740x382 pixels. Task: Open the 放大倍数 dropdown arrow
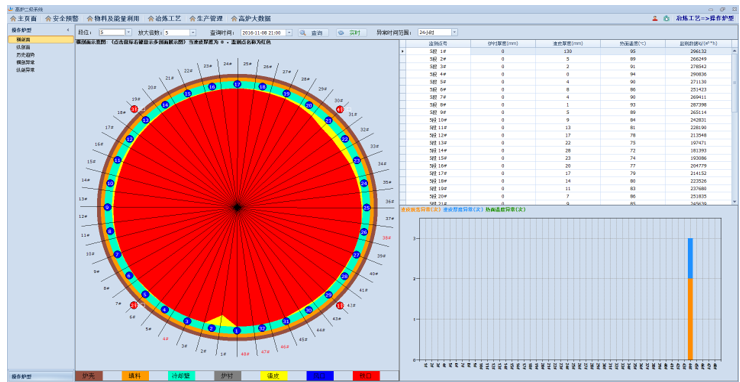pyautogui.click(x=193, y=33)
